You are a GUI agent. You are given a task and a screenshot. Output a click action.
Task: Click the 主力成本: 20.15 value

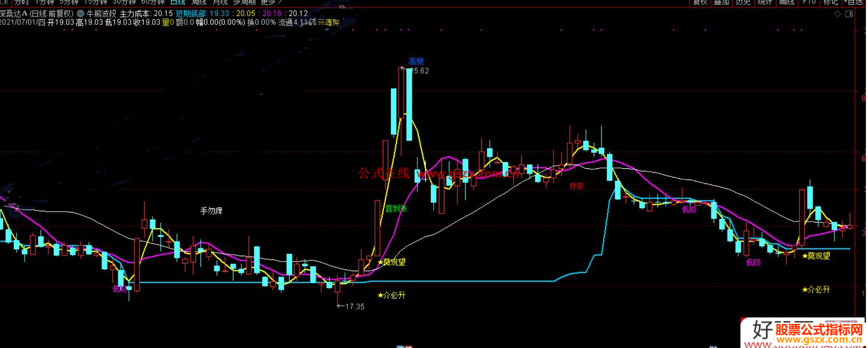click(x=146, y=14)
